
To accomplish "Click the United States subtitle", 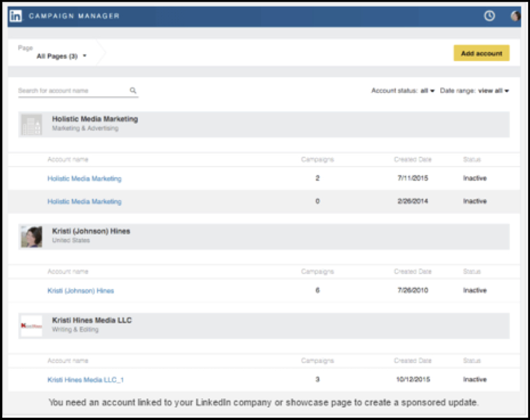I will pos(71,241).
